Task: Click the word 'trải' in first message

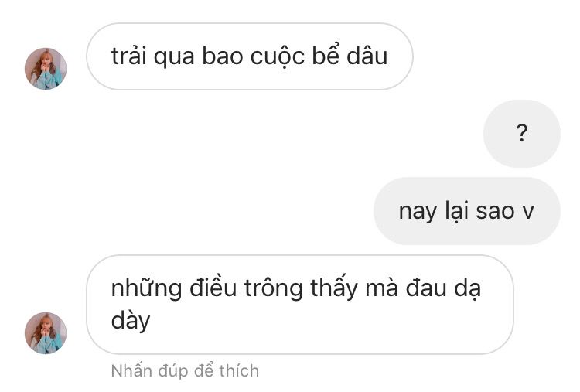Action: point(128,56)
